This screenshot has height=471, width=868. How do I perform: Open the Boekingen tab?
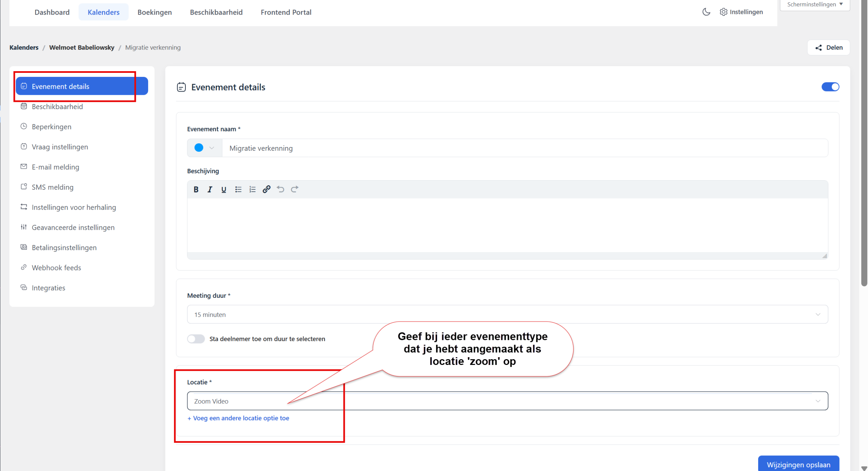[155, 12]
